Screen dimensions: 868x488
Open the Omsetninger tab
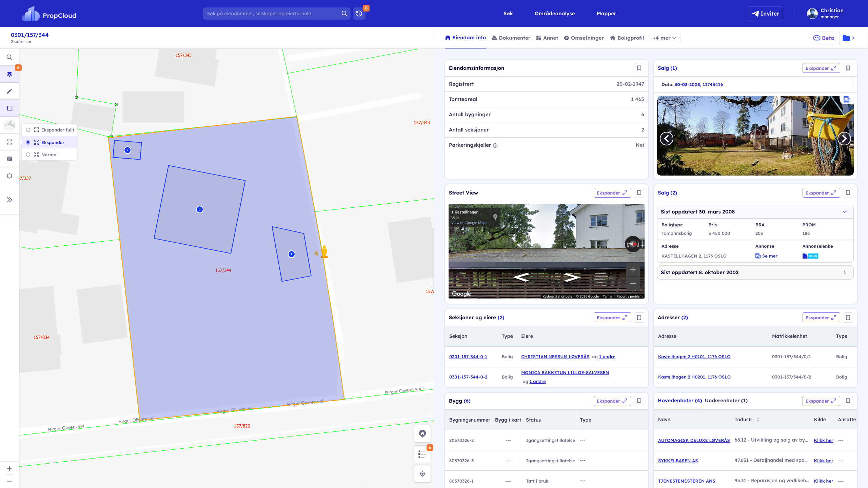click(584, 38)
